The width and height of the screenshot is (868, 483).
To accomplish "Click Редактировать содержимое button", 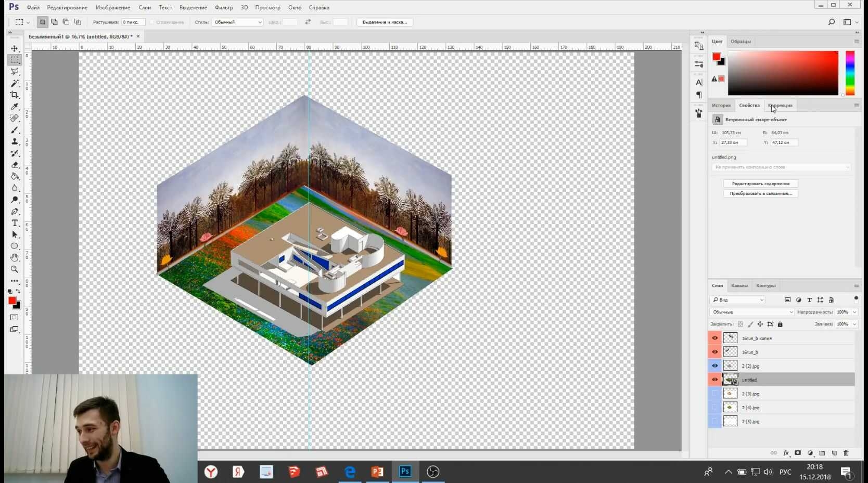I will coord(760,184).
